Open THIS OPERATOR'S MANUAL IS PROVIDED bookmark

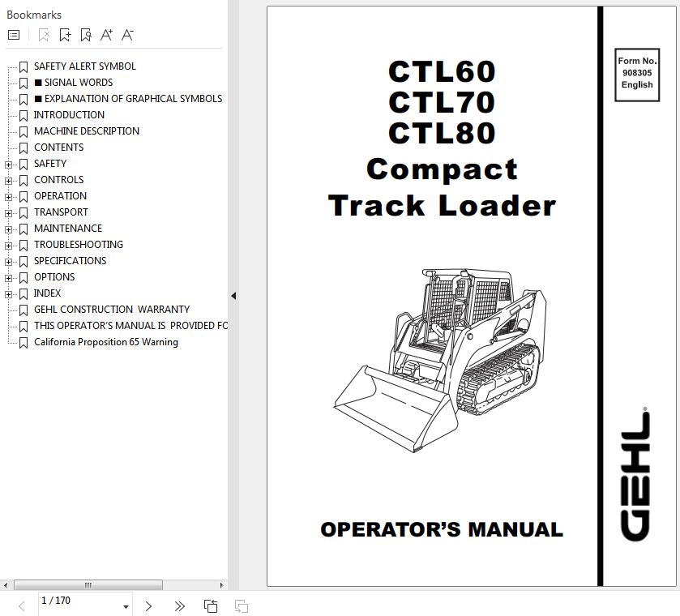click(130, 326)
